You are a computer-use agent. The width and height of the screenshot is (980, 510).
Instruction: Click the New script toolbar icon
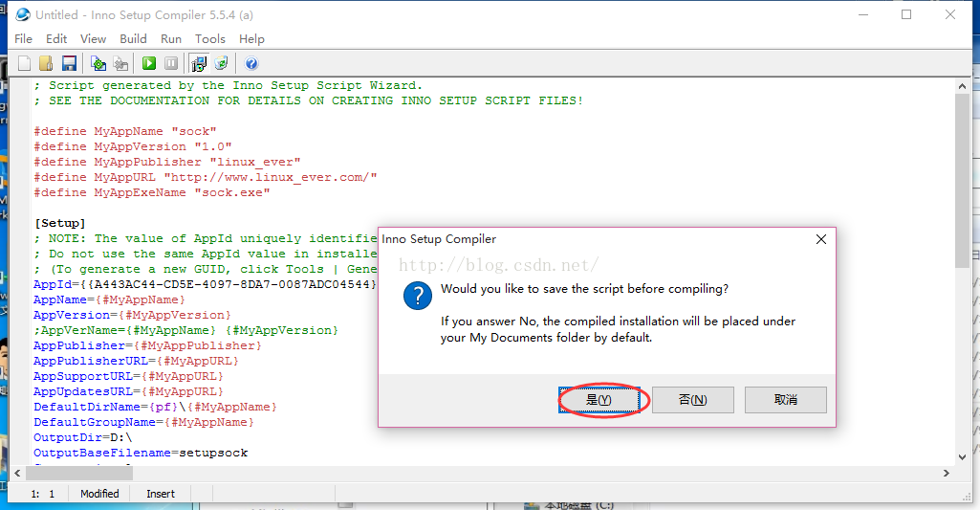[x=24, y=63]
